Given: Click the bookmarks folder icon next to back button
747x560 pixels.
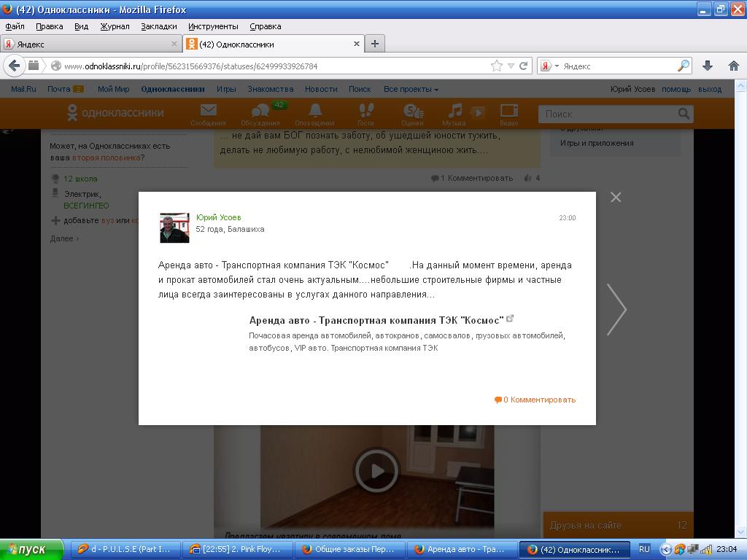Looking at the screenshot, I should [34, 66].
